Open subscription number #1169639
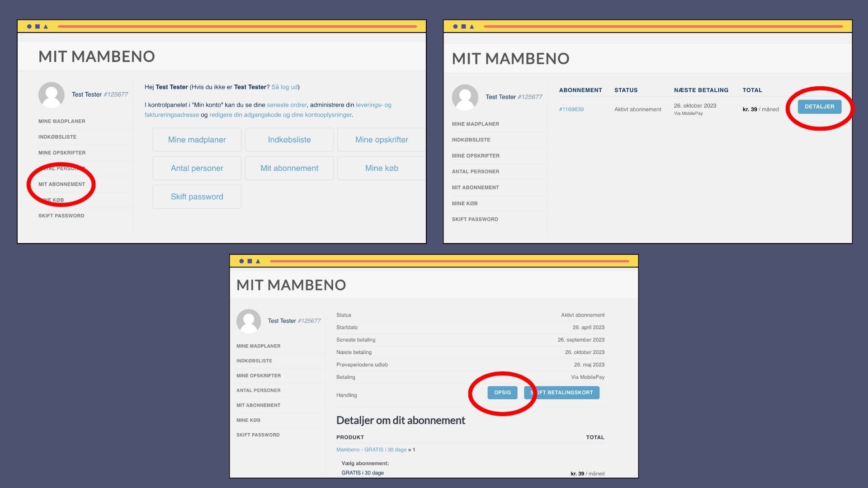The width and height of the screenshot is (868, 488). click(571, 109)
